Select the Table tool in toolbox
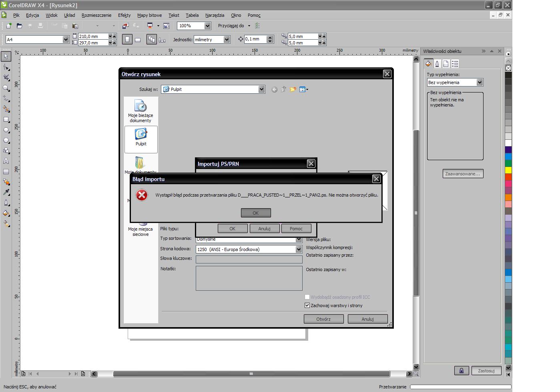The height and width of the screenshot is (392, 560). (x=6, y=171)
